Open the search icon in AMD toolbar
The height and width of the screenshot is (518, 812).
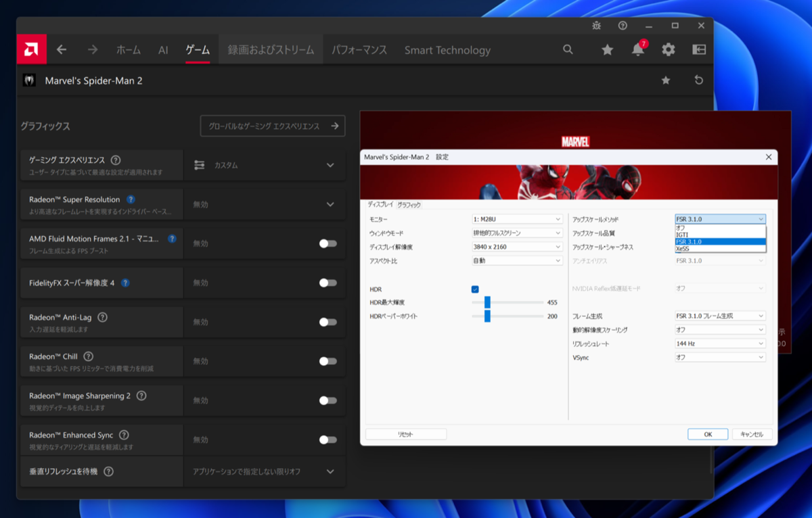click(x=568, y=49)
